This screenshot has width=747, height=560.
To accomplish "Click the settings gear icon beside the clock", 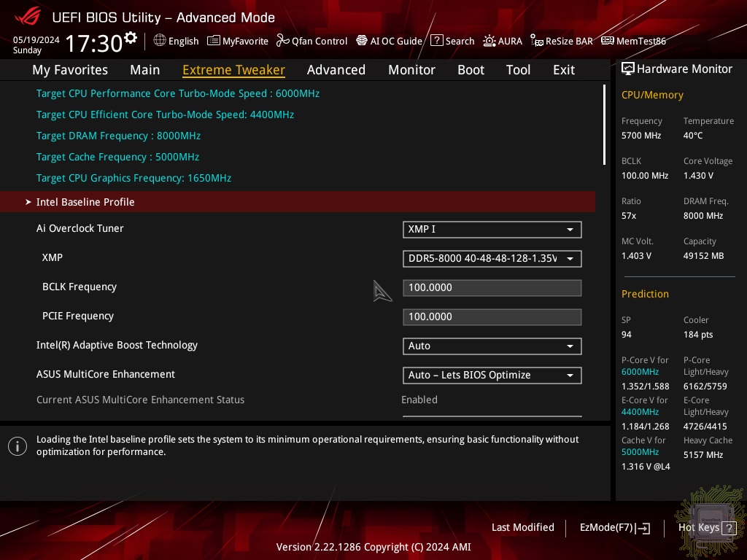I will tap(131, 37).
